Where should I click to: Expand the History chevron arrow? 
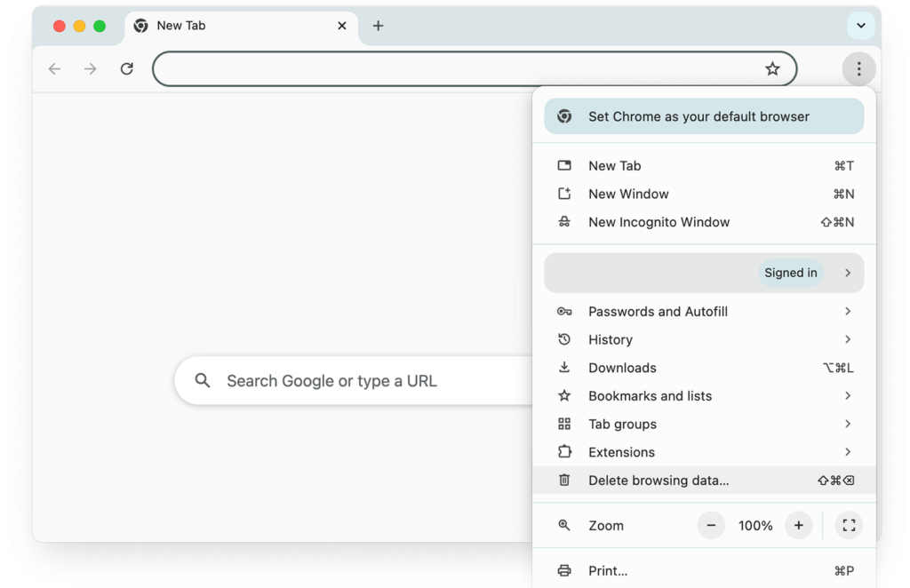(x=848, y=339)
